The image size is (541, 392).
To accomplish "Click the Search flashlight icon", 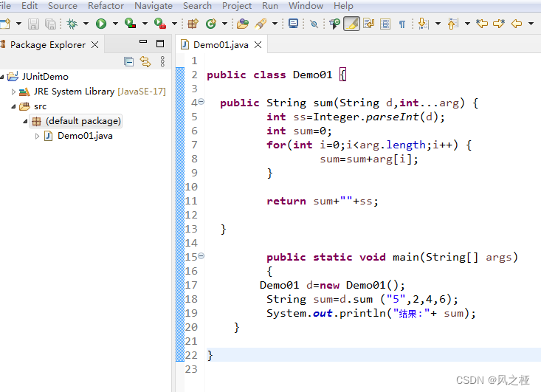I will point(261,24).
